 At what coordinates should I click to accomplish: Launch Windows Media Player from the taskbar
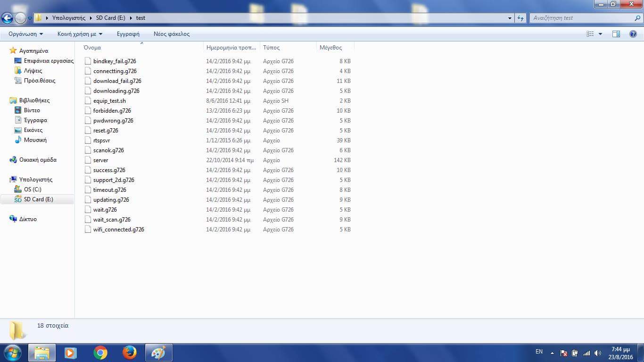pyautogui.click(x=71, y=353)
